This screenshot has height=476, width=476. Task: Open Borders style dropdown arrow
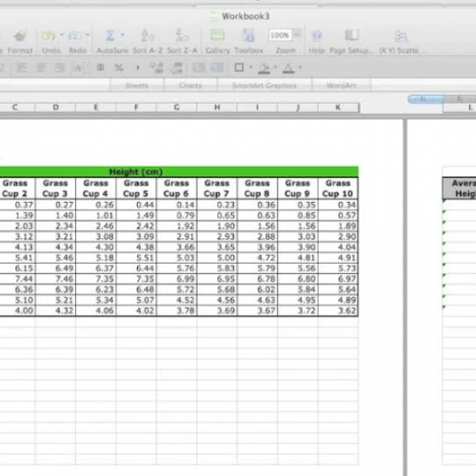click(x=250, y=68)
